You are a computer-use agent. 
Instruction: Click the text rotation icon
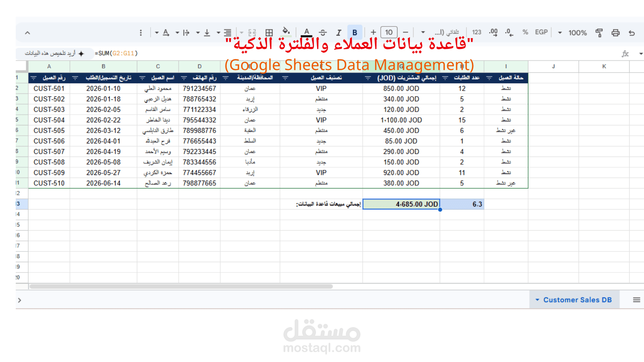coord(166,33)
